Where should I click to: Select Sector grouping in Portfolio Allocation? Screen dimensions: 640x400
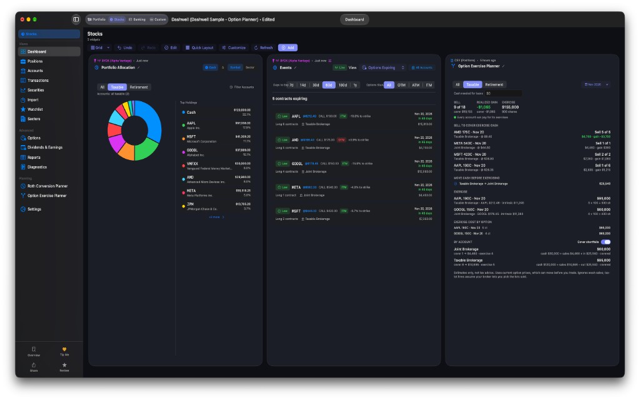[250, 67]
